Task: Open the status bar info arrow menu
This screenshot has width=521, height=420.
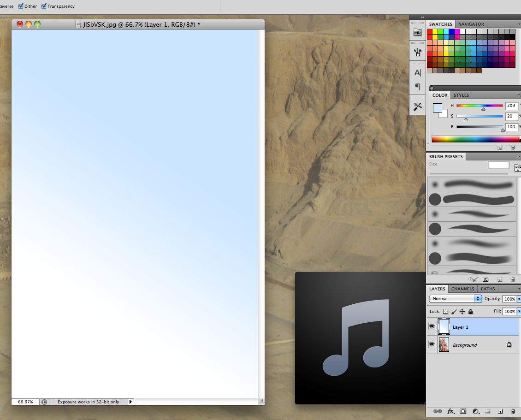Action: pos(130,402)
